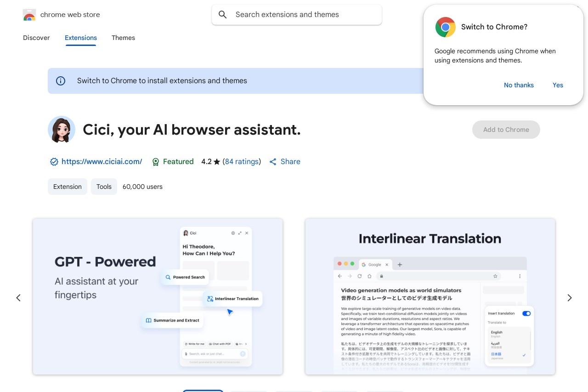Click the Share link
Screen dimensions: 588x392
click(285, 162)
